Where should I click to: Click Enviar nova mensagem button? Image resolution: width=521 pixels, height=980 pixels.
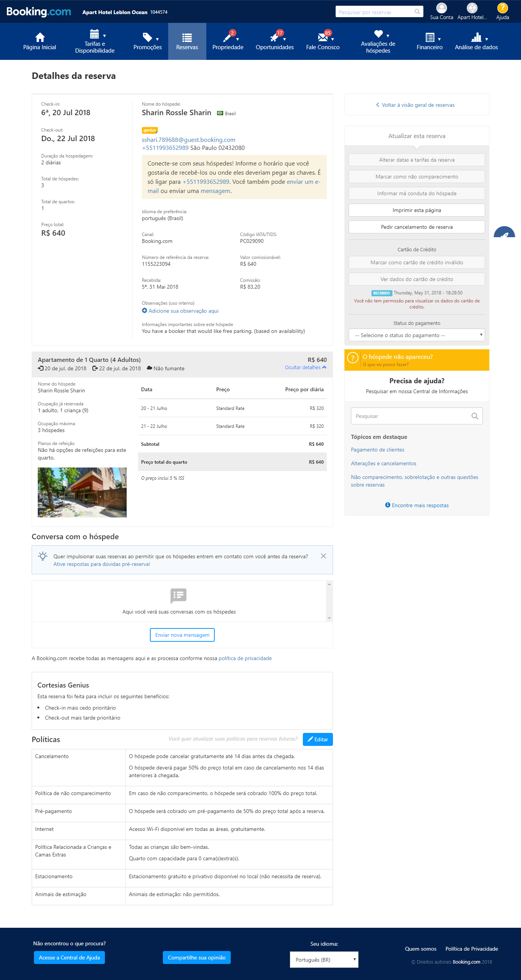point(182,635)
